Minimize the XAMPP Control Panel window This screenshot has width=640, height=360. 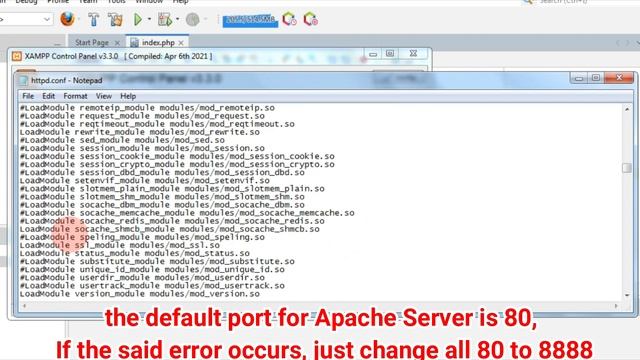point(373,54)
